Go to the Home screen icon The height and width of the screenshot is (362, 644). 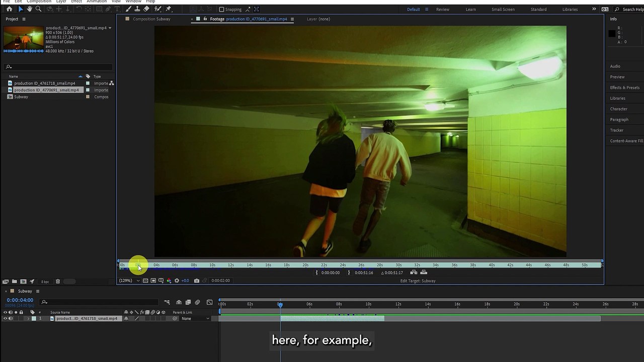(x=9, y=9)
